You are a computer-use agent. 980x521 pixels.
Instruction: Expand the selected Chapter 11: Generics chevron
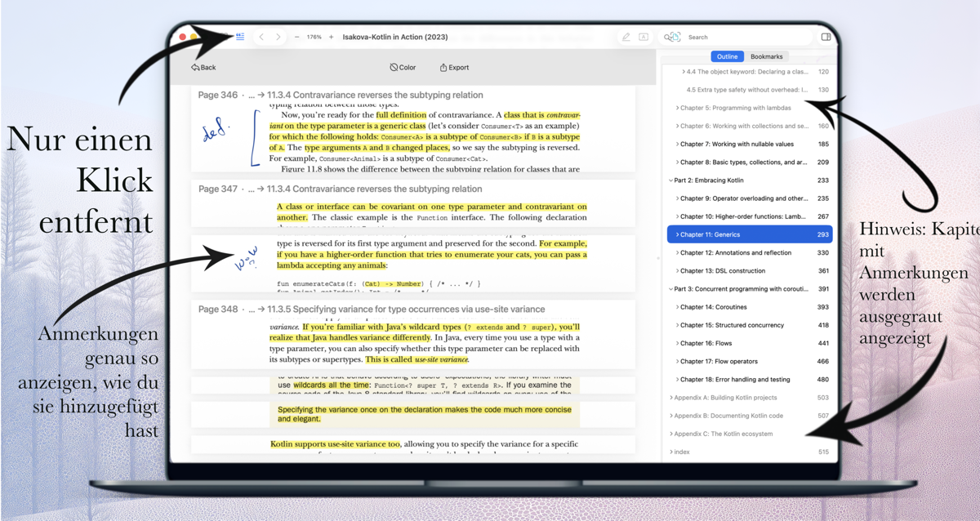click(677, 234)
